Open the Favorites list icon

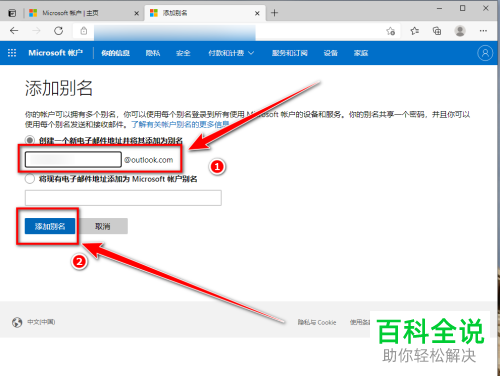pyautogui.click(x=414, y=31)
